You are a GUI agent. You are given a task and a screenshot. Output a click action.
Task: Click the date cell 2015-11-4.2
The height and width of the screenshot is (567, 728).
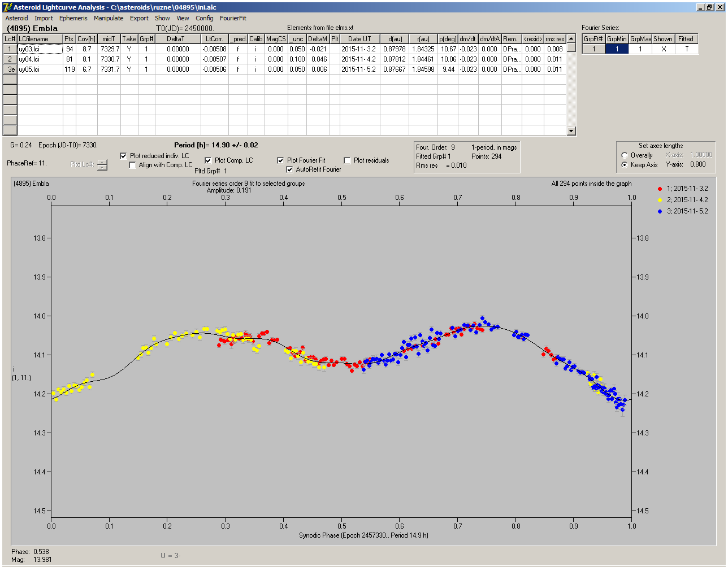click(x=359, y=59)
